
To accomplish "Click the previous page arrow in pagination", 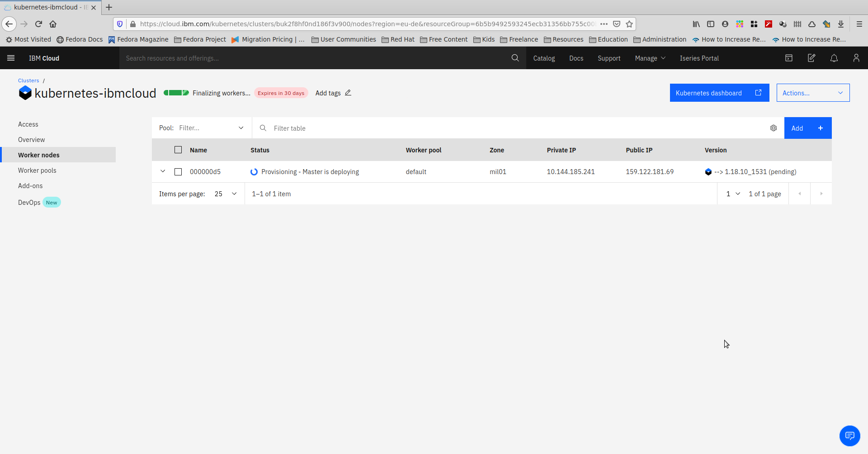I will [x=799, y=194].
